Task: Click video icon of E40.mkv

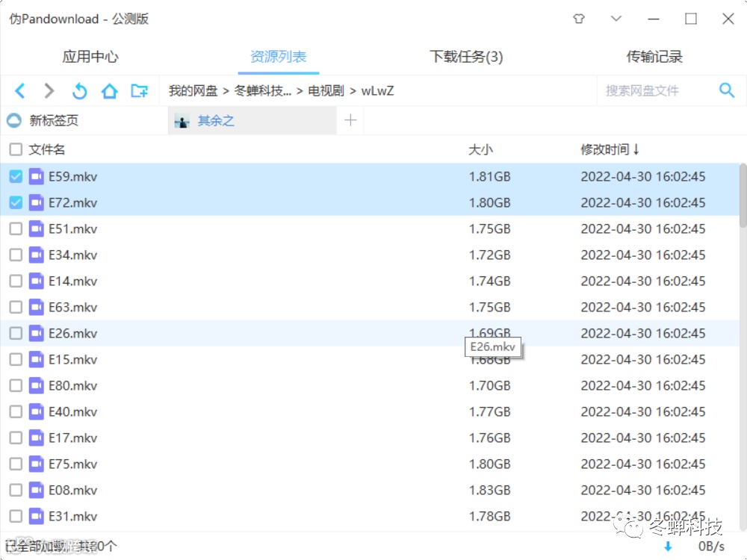Action: coord(36,412)
